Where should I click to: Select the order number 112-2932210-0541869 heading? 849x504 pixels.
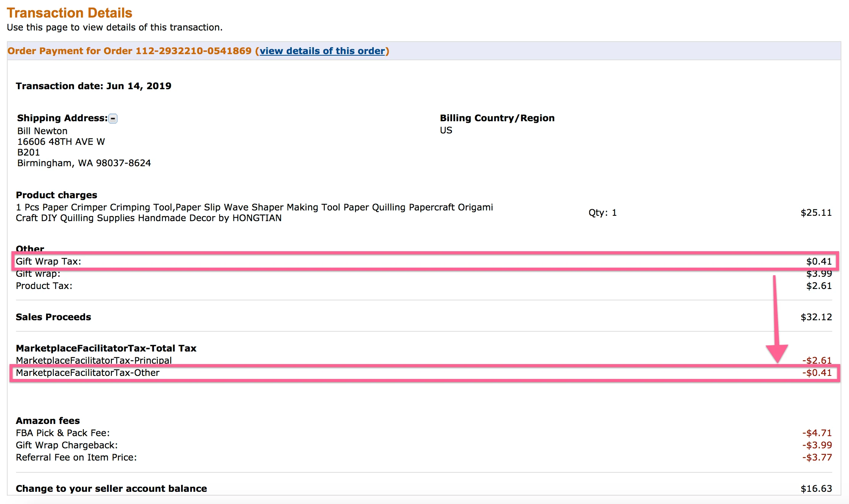(x=194, y=51)
